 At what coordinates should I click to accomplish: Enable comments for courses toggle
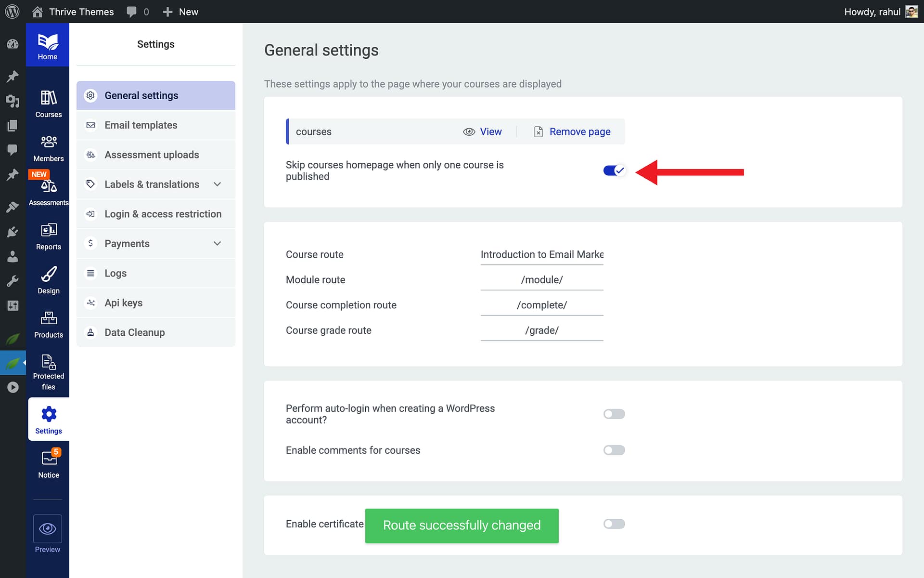click(x=614, y=450)
